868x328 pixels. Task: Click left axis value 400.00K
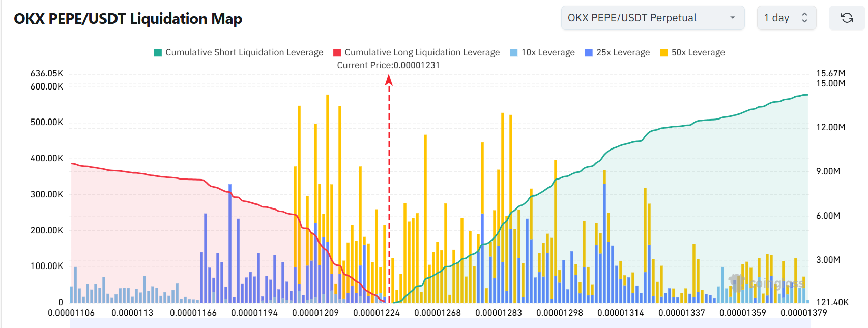47,158
